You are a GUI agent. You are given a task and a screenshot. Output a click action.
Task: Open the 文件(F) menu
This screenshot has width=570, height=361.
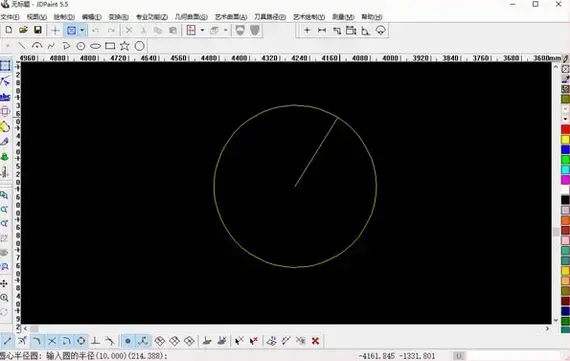pyautogui.click(x=10, y=17)
